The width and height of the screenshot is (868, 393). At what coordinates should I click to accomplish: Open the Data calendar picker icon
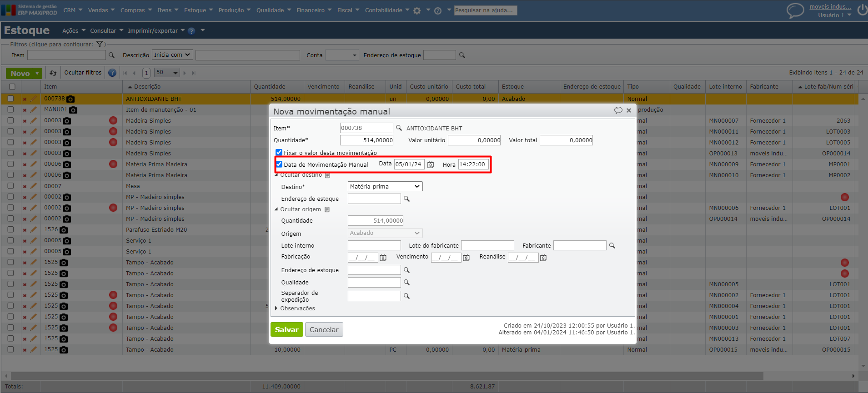(x=431, y=164)
